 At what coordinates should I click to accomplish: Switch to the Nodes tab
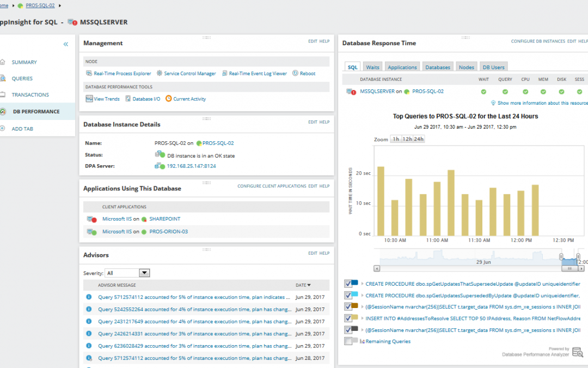pyautogui.click(x=467, y=67)
